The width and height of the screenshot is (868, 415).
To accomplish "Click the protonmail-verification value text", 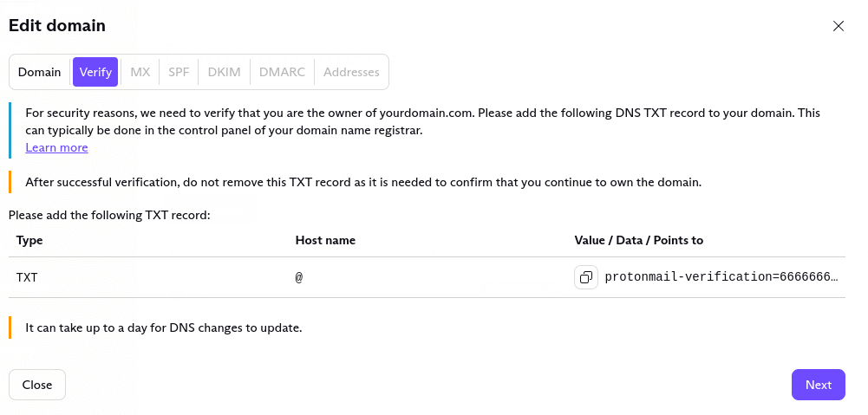I will 721,277.
